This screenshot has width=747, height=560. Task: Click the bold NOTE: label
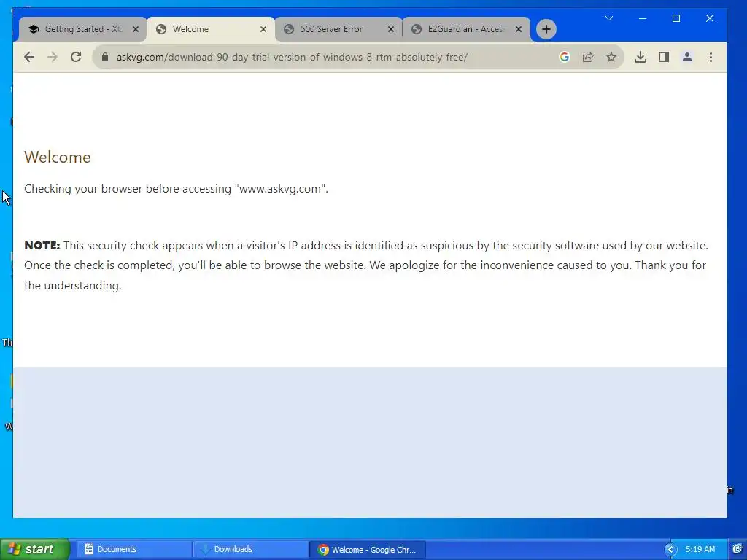click(x=42, y=245)
